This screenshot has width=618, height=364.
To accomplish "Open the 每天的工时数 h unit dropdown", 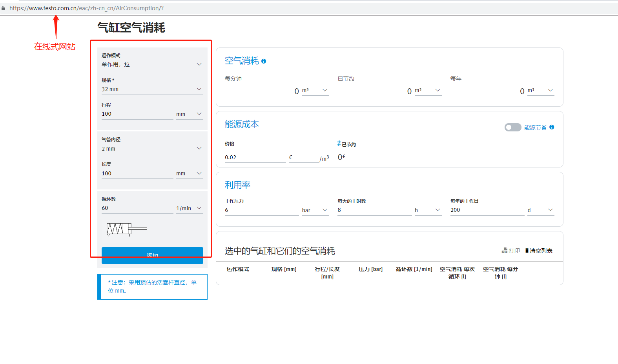I will point(428,210).
